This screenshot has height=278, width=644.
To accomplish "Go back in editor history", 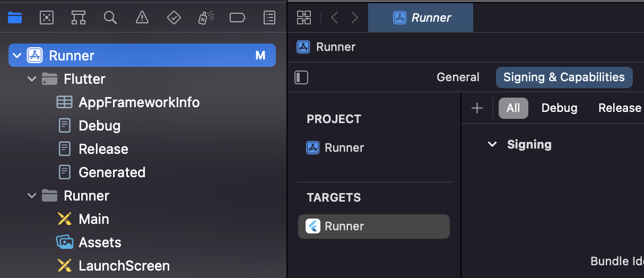I will pyautogui.click(x=334, y=18).
